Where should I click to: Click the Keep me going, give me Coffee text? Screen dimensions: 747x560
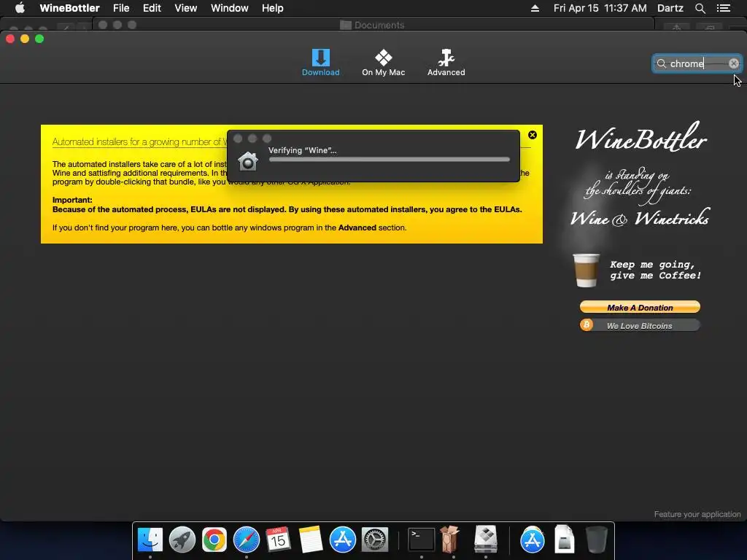[655, 270]
